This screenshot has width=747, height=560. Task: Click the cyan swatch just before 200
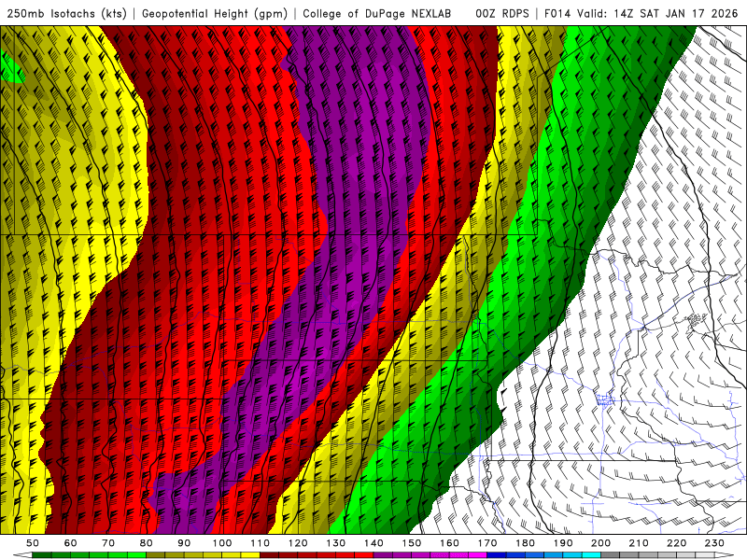click(x=592, y=555)
